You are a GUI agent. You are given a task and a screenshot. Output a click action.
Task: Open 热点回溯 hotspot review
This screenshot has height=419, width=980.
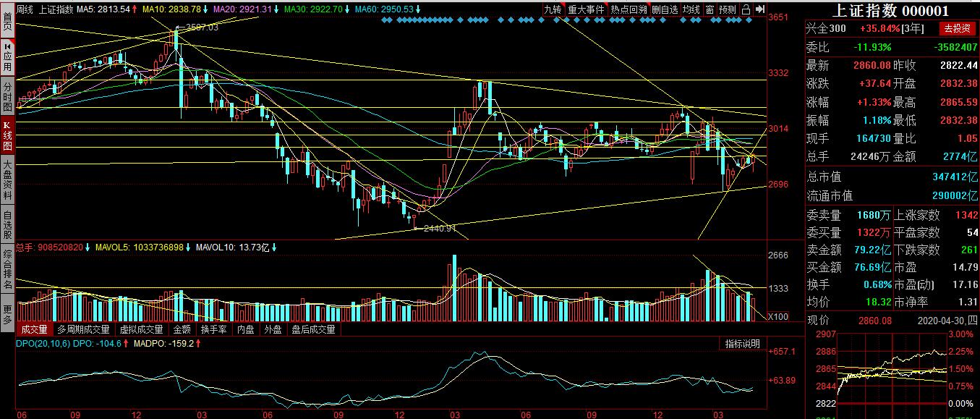pyautogui.click(x=628, y=9)
